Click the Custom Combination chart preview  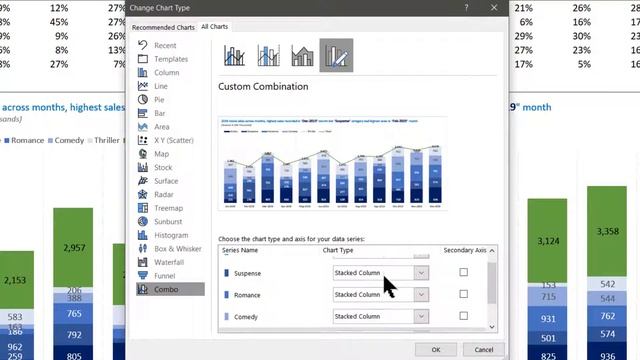click(333, 163)
